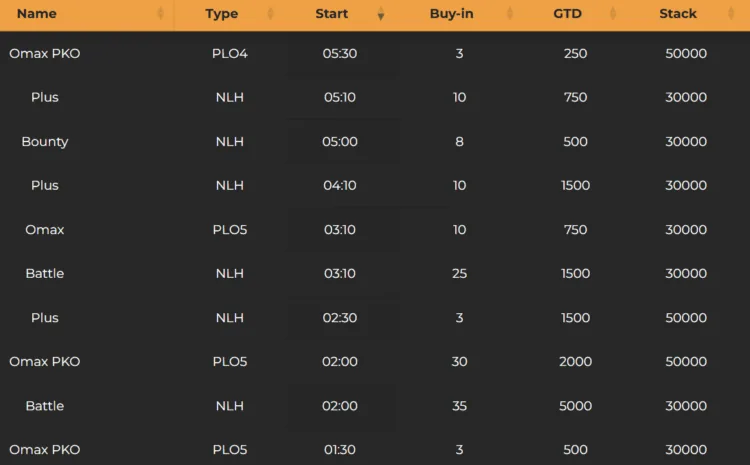
Task: Click GTD 2000 cell
Action: tap(575, 361)
